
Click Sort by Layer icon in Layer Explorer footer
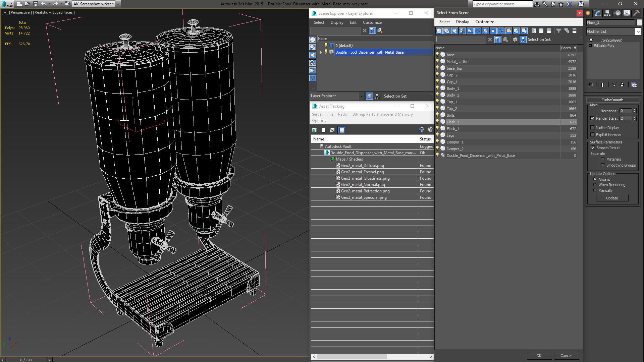(369, 96)
